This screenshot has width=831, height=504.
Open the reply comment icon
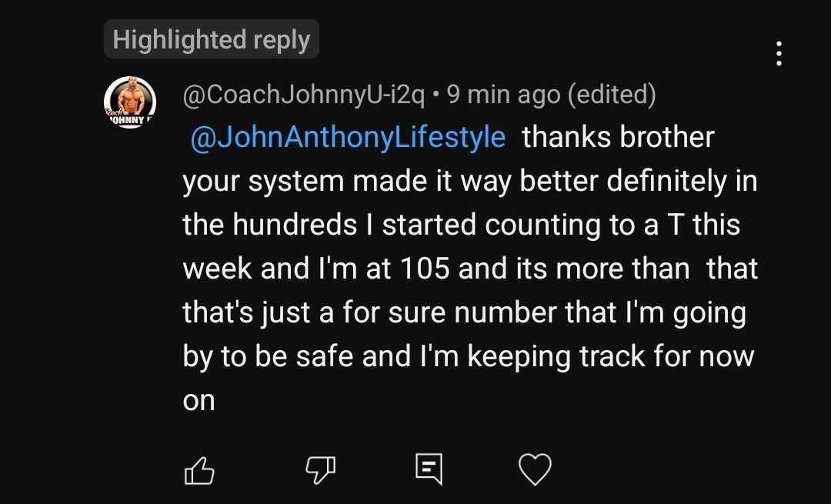(428, 469)
